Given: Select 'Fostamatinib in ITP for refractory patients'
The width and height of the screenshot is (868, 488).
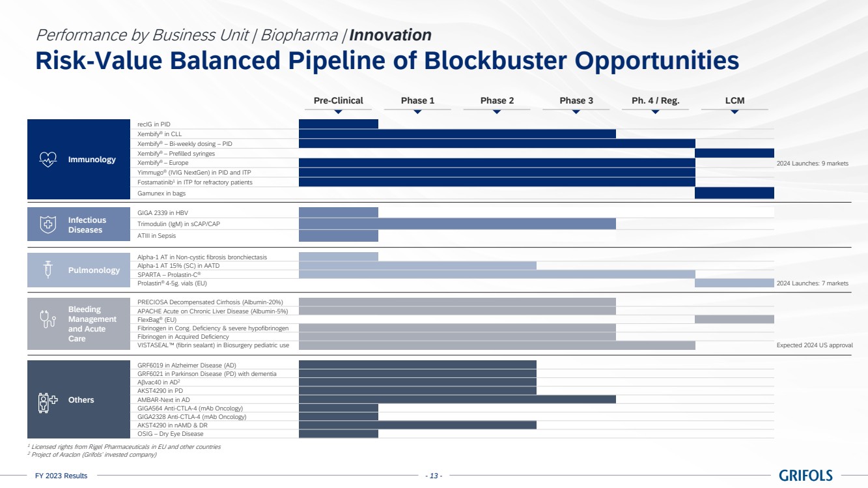Looking at the screenshot, I should 195,182.
